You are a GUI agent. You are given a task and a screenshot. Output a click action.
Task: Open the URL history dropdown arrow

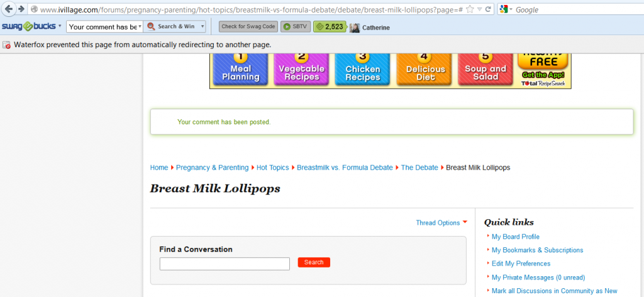(479, 9)
